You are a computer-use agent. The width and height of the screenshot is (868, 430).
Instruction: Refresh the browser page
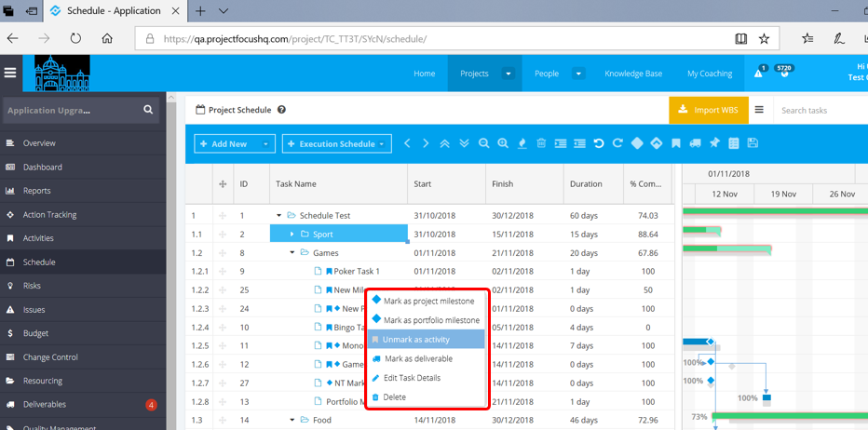[x=75, y=38]
